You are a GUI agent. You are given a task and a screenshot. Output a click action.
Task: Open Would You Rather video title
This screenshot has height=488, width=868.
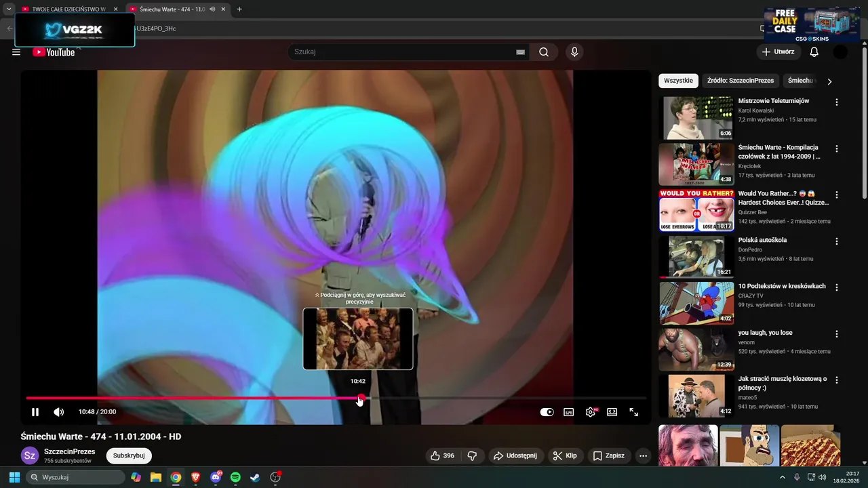pos(782,198)
